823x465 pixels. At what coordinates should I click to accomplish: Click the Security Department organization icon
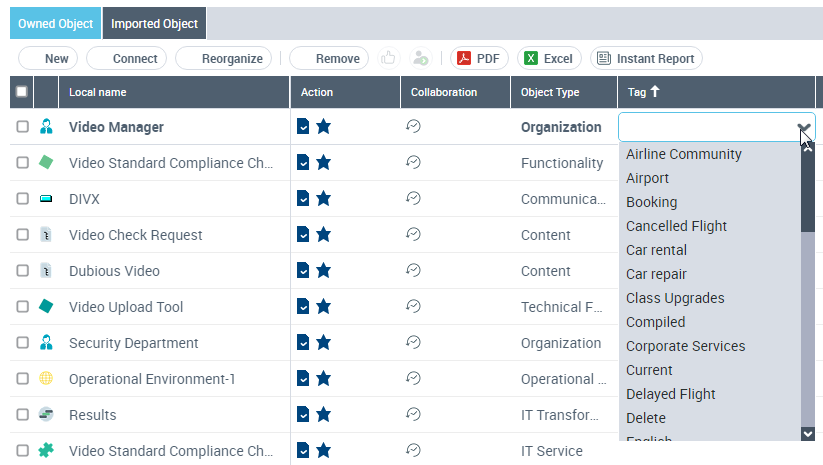45,343
